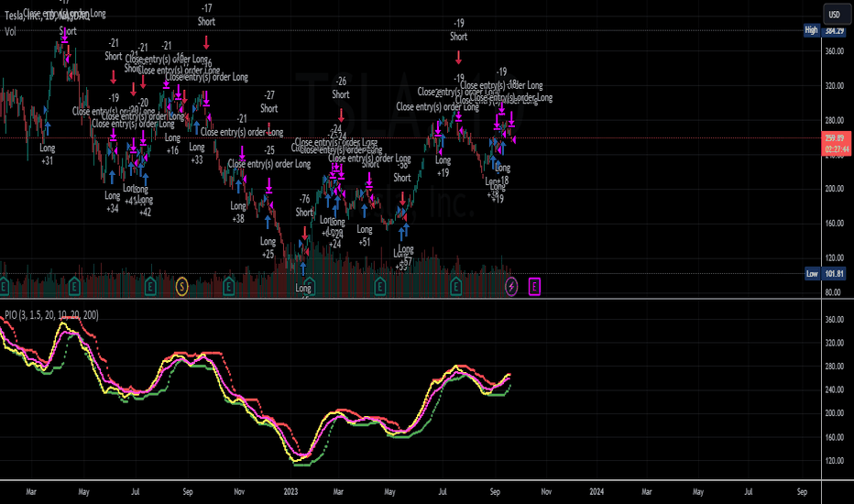This screenshot has height=504, width=854.
Task: Click the 2023 label on the time axis
Action: pyautogui.click(x=290, y=491)
